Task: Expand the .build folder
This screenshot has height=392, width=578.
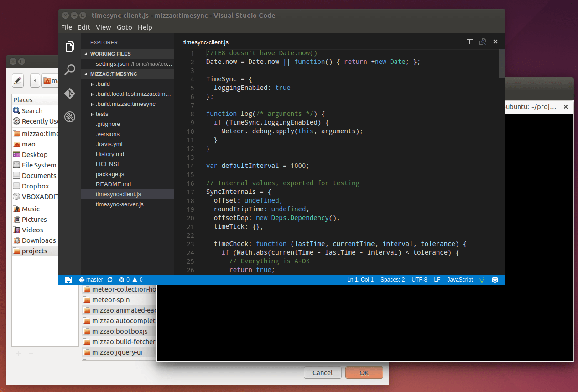Action: [93, 84]
